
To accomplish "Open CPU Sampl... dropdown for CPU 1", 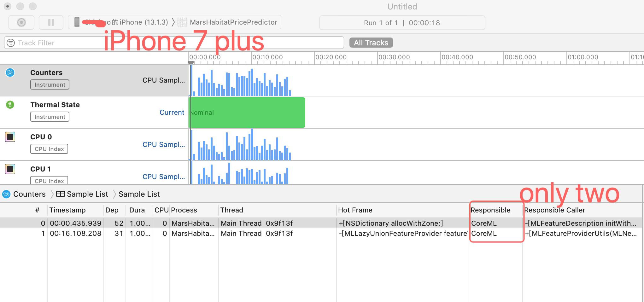I will (x=164, y=177).
